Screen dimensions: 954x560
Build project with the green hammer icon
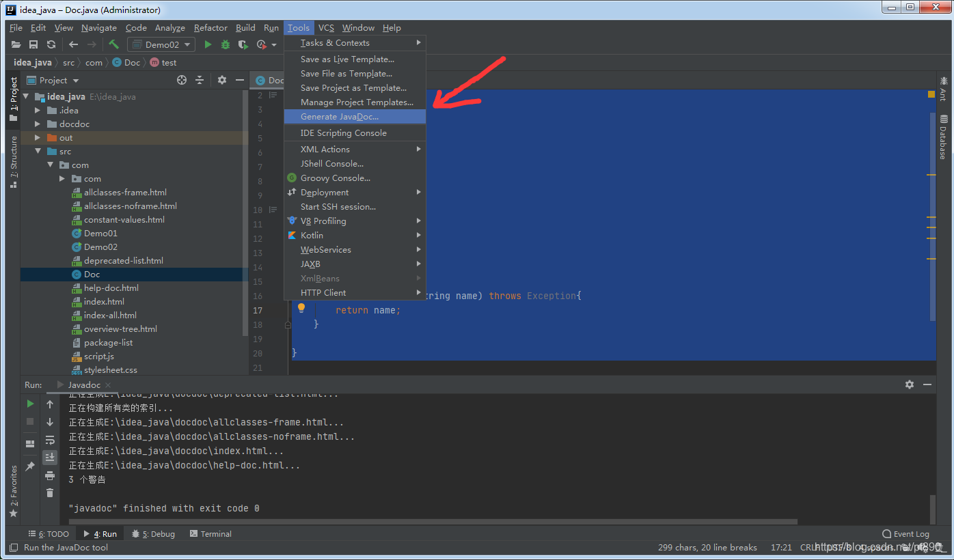tap(113, 44)
